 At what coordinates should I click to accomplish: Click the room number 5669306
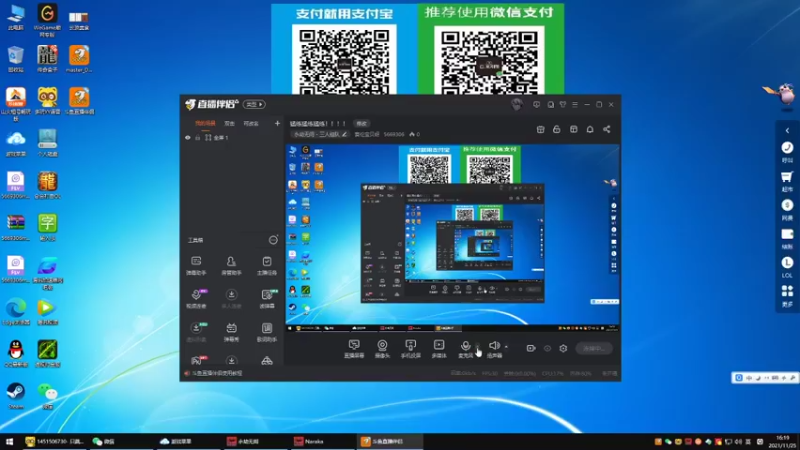(x=394, y=134)
